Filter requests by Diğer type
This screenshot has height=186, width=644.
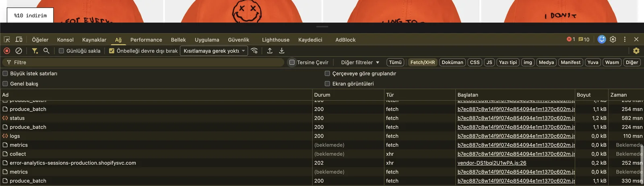pos(632,62)
